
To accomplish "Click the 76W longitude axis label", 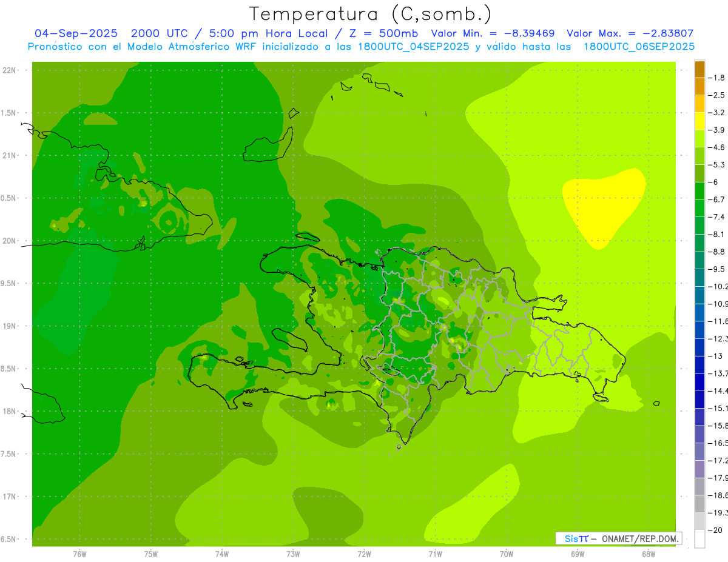I will pos(79,554).
